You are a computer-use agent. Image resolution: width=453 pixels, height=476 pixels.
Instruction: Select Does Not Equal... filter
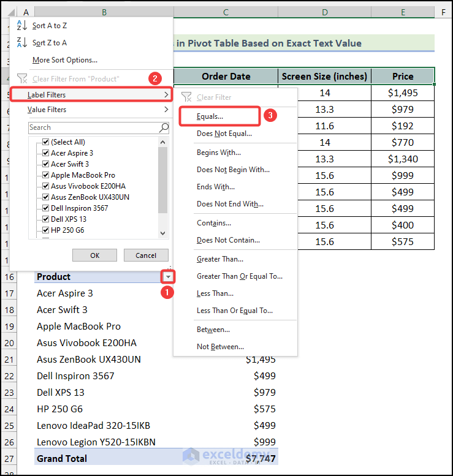[224, 134]
